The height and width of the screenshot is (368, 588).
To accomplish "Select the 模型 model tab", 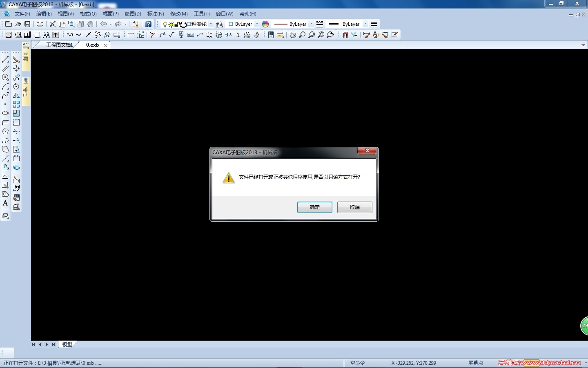I will 67,344.
